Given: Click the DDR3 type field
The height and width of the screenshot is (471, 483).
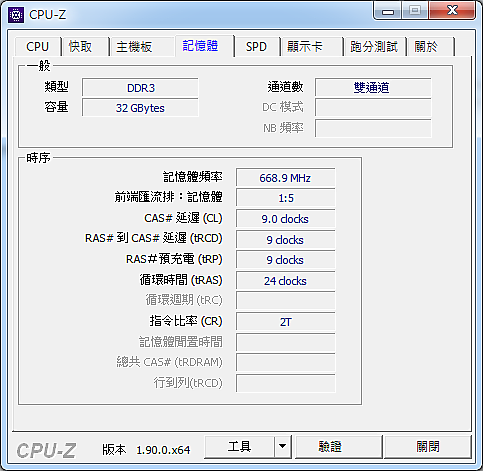Looking at the screenshot, I should [x=140, y=88].
